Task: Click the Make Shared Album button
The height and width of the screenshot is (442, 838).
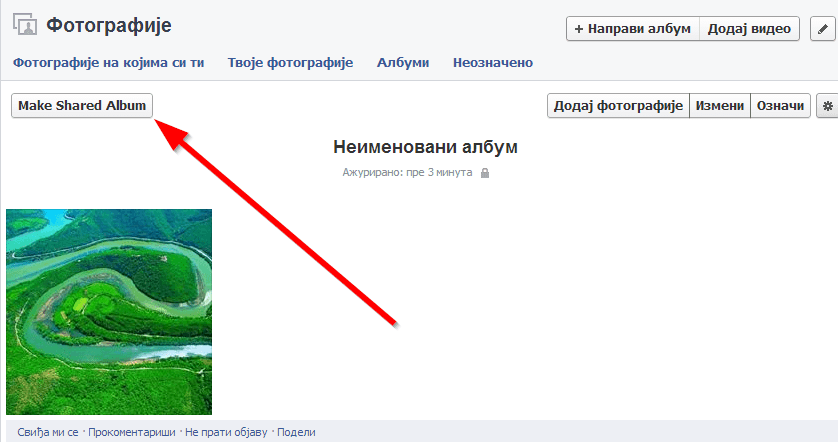Action: point(82,106)
